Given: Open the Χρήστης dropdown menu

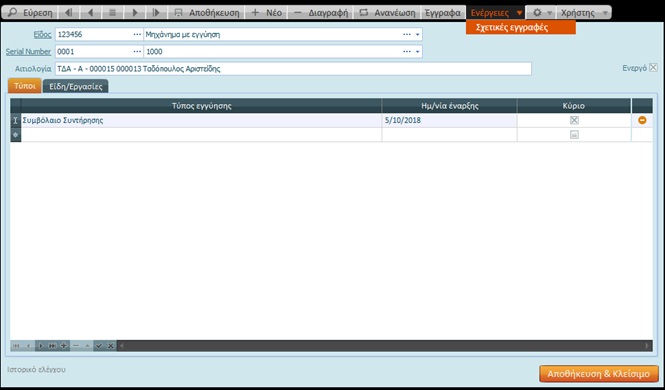Looking at the screenshot, I should point(584,12).
